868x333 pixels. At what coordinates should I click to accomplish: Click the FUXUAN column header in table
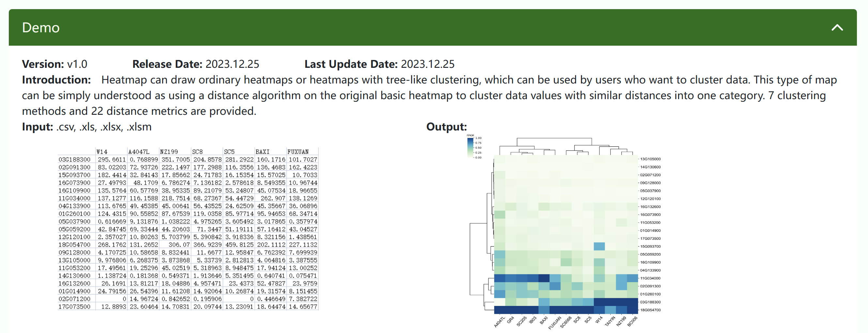click(x=298, y=152)
